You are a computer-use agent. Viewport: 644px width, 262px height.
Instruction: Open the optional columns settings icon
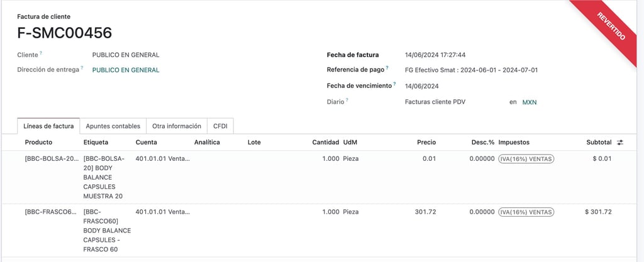tap(620, 143)
